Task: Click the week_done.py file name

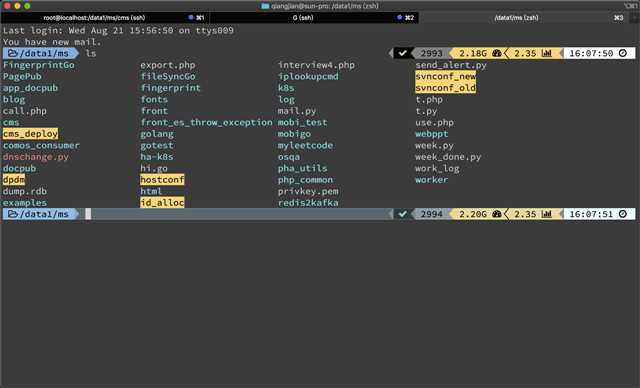Action: click(448, 157)
